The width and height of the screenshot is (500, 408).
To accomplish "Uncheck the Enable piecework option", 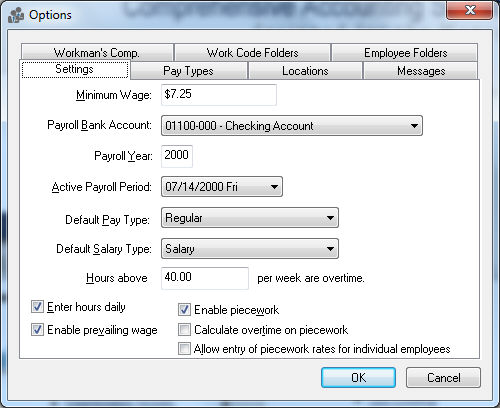I will click(x=184, y=309).
